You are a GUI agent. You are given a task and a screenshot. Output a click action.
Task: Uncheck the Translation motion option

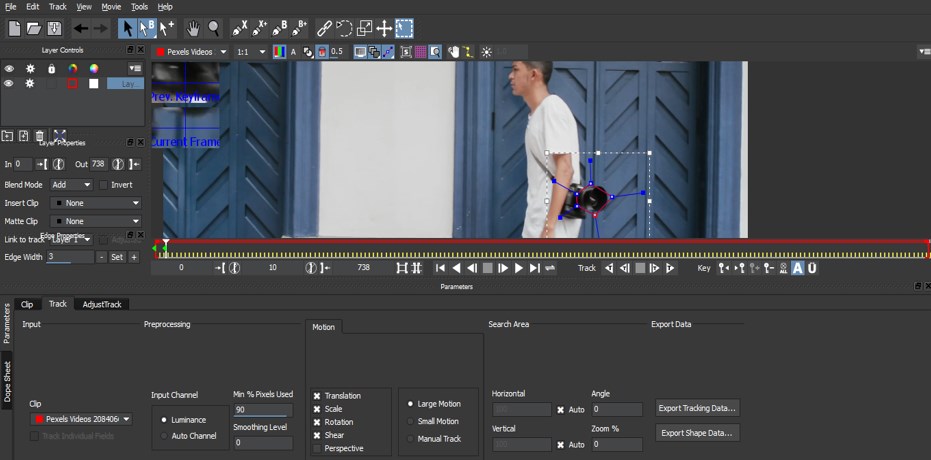click(x=317, y=396)
